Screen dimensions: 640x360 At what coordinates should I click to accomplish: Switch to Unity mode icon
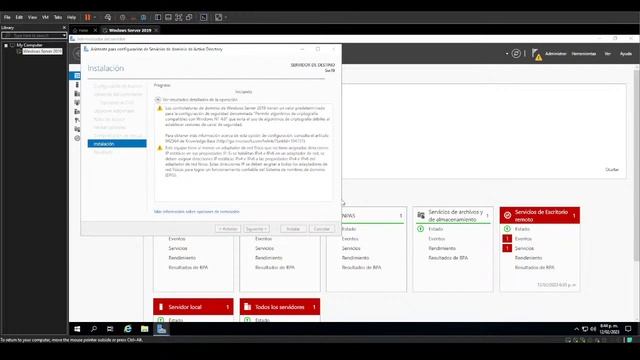(x=189, y=17)
